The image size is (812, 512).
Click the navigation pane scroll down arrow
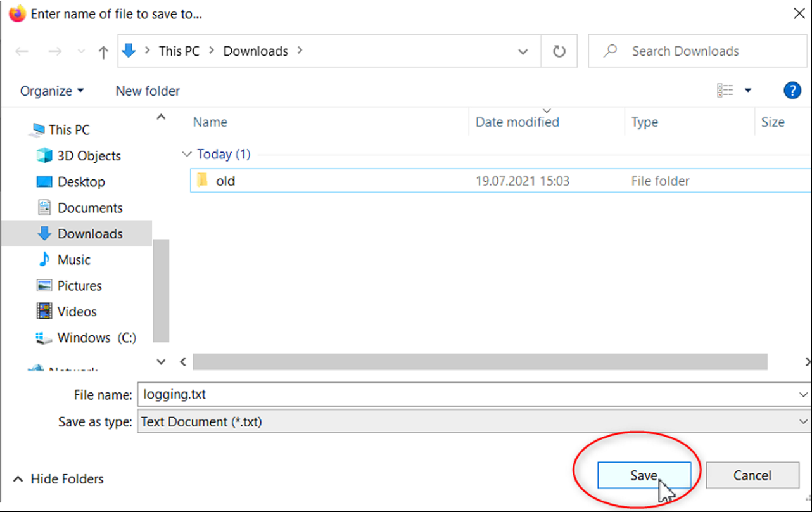[161, 362]
